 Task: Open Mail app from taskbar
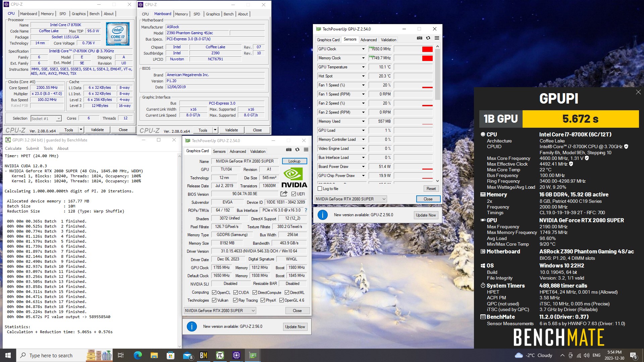pyautogui.click(x=187, y=356)
